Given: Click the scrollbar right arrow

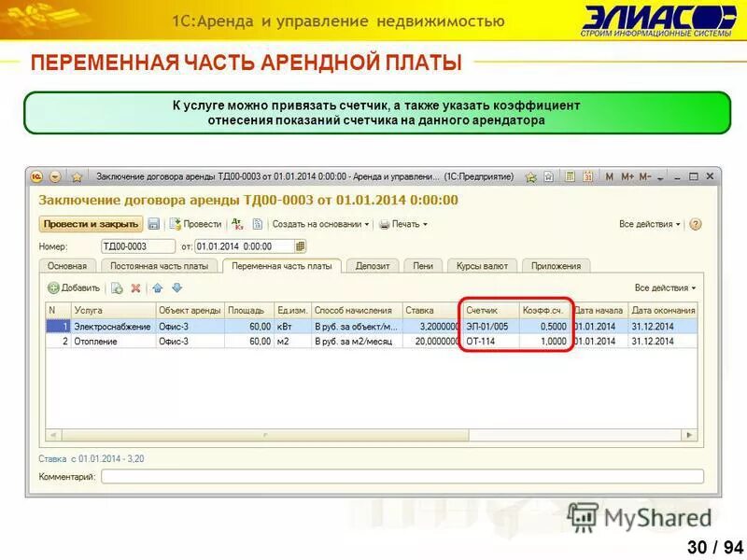Looking at the screenshot, I should click(x=689, y=435).
